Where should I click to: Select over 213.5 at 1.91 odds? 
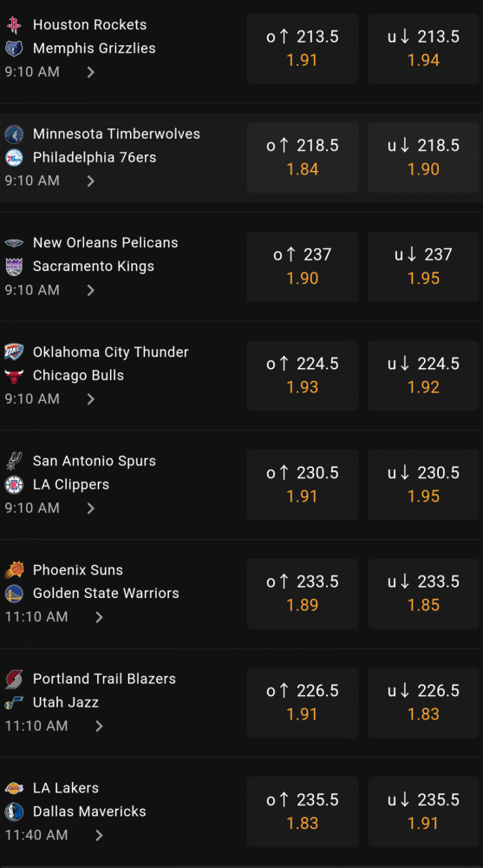click(303, 49)
